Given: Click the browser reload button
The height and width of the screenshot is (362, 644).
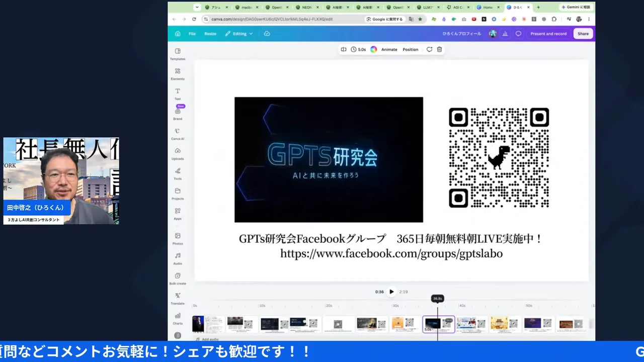Looking at the screenshot, I should (x=194, y=19).
